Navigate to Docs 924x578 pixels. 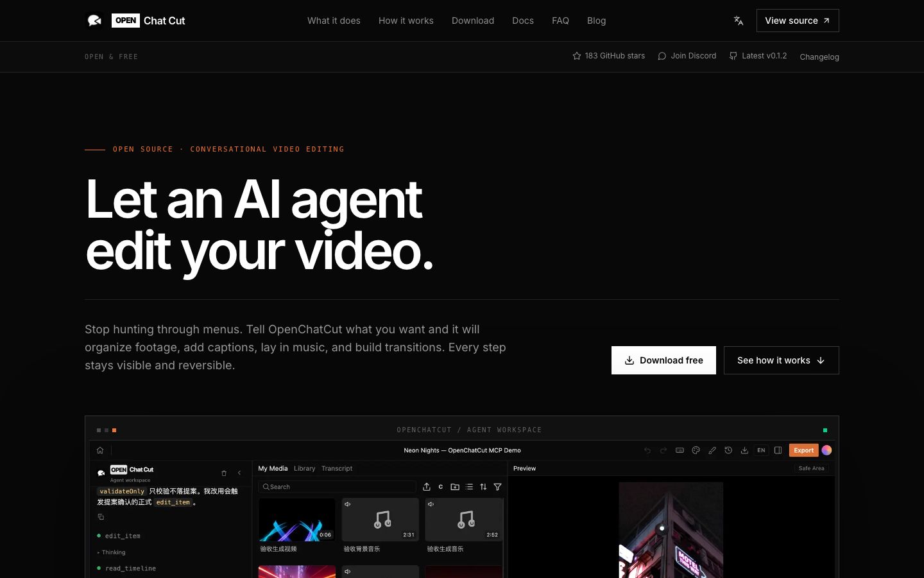(x=523, y=21)
